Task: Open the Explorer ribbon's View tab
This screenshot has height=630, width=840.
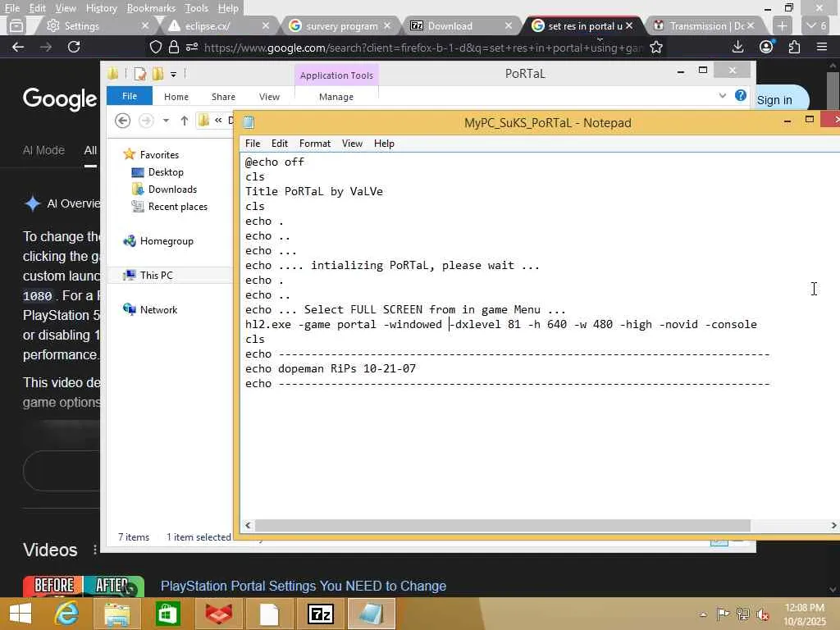Action: [x=269, y=97]
